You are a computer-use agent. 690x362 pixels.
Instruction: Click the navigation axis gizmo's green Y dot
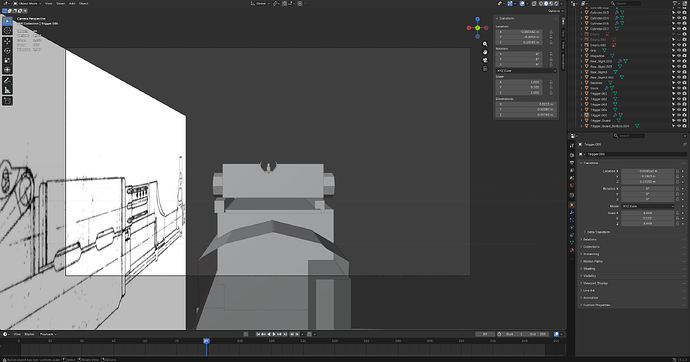point(477,28)
